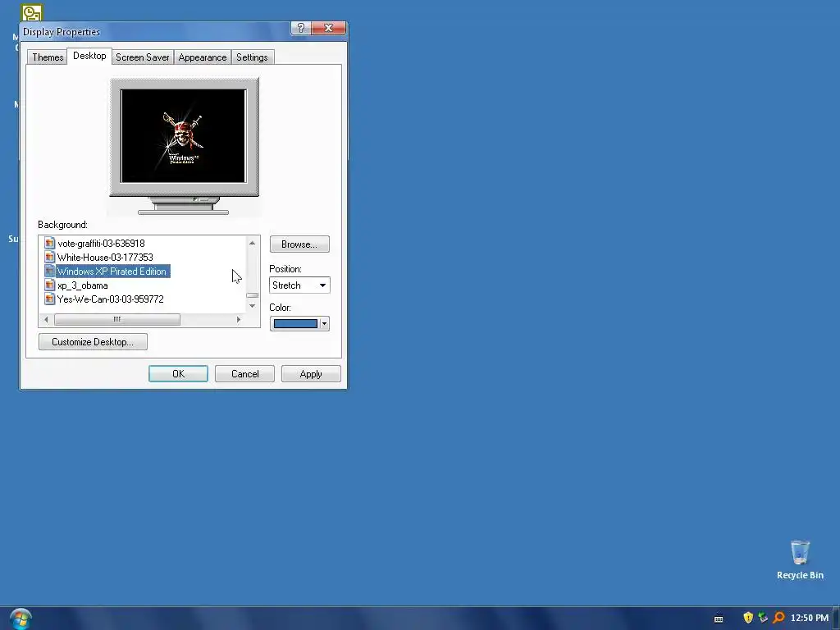Click the horizontal scroll right arrow
This screenshot has width=840, height=630.
pos(239,319)
